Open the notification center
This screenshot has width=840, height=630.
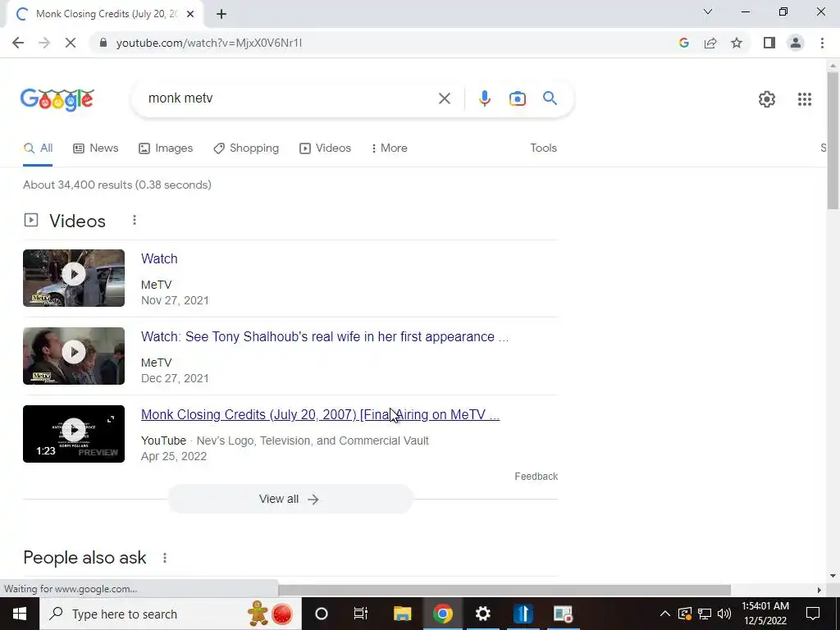(813, 614)
